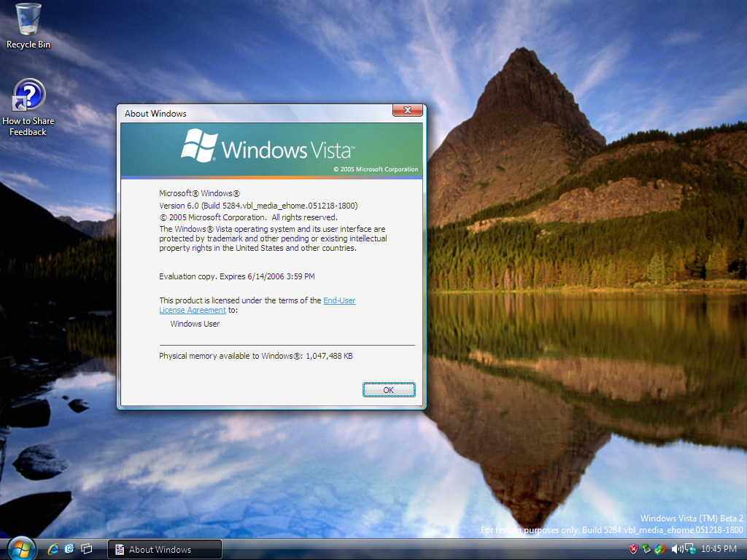747x560 pixels.
Task: Open the volume speaker tray icon
Action: coord(676,549)
